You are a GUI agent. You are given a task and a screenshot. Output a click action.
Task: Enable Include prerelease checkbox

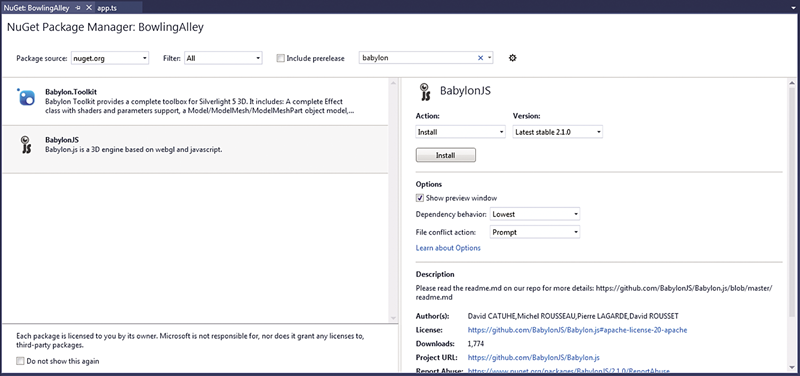[280, 58]
